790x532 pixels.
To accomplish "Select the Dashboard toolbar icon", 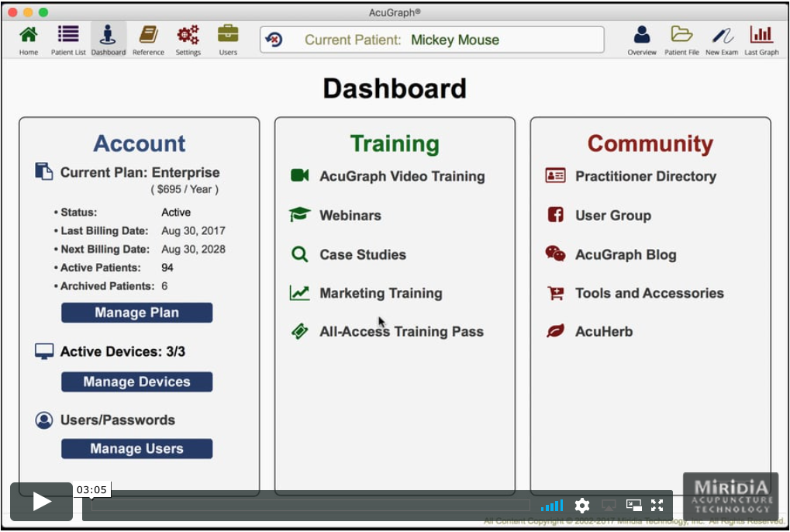I will point(109,40).
